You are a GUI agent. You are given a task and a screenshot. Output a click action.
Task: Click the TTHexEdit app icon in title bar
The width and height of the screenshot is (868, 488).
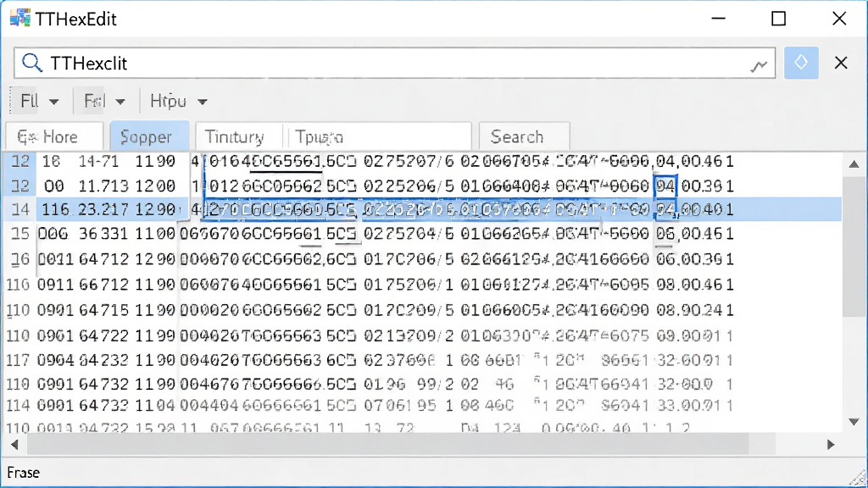click(20, 19)
